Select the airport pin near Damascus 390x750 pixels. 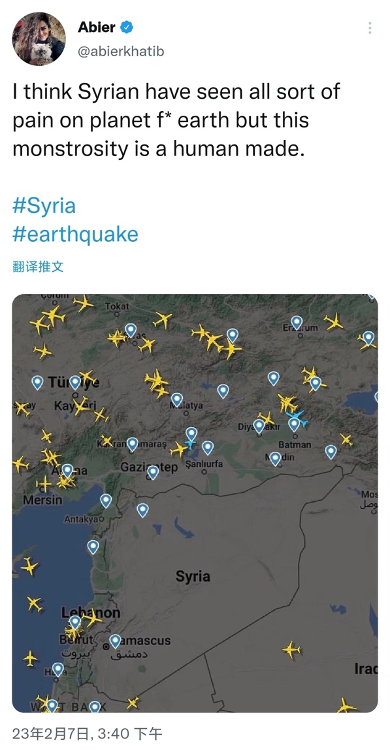point(115,641)
